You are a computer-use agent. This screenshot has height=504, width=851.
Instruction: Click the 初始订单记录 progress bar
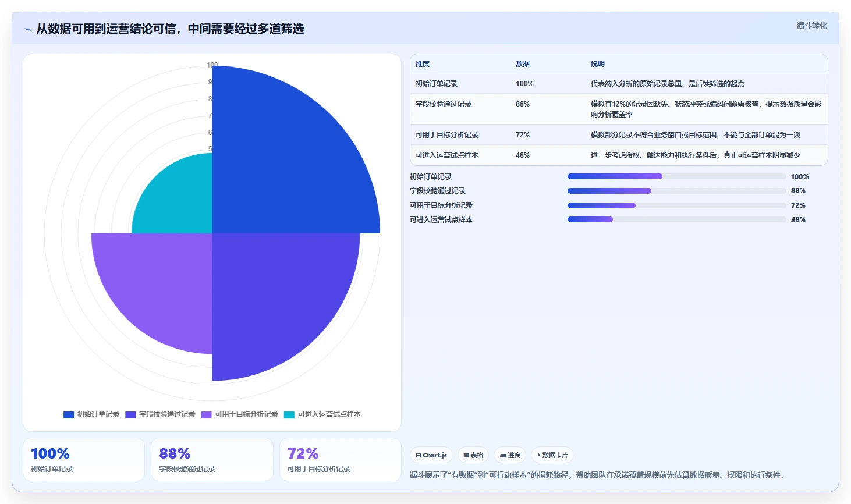click(x=676, y=176)
